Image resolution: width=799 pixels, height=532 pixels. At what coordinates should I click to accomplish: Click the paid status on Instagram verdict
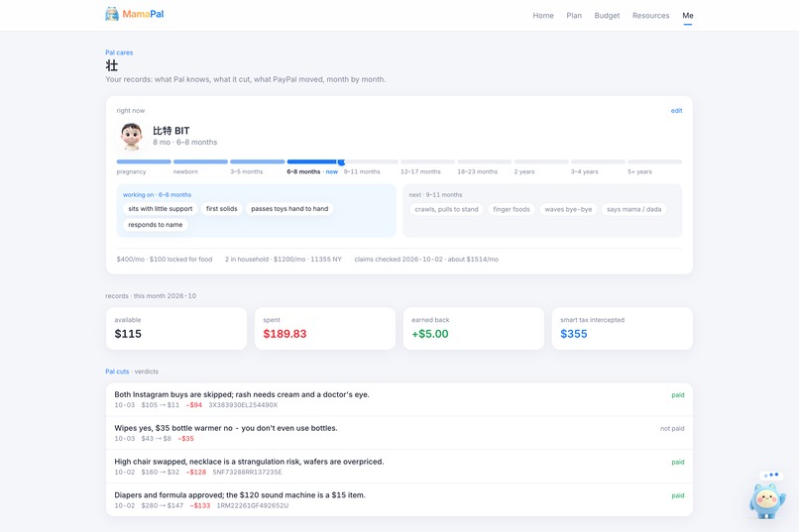click(x=678, y=395)
